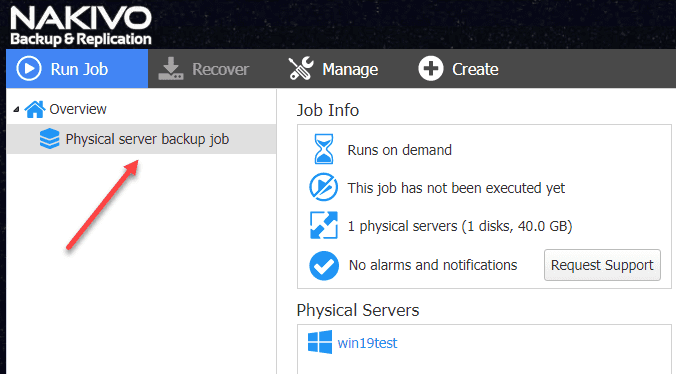
Task: Click the Recover download icon
Action: 171,69
